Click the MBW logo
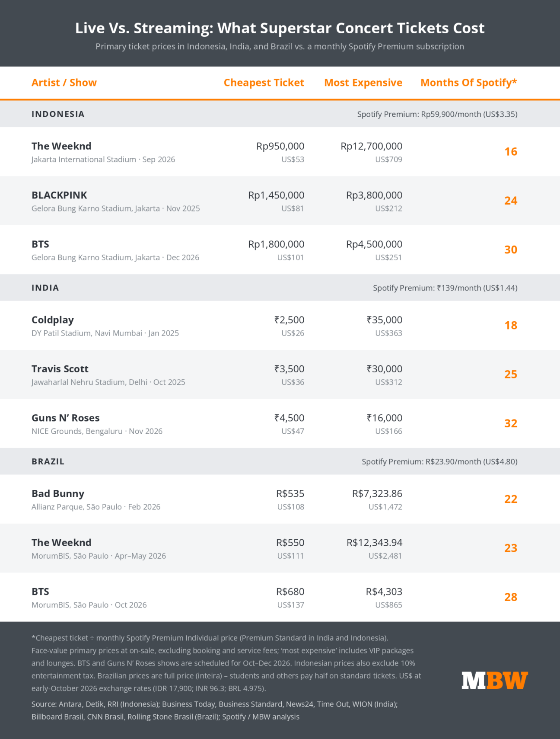Viewport: 560px width, 739px height. click(x=495, y=680)
